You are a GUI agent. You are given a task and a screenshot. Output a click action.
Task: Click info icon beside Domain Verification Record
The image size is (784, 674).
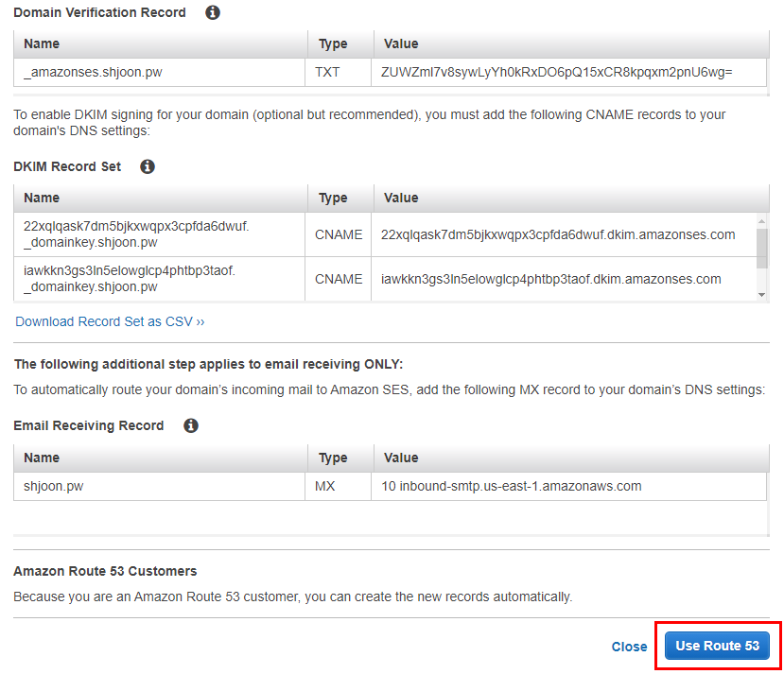[213, 12]
